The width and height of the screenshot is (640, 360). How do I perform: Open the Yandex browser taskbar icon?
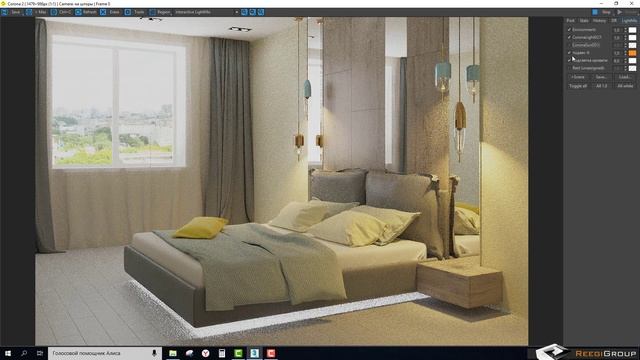coord(206,353)
